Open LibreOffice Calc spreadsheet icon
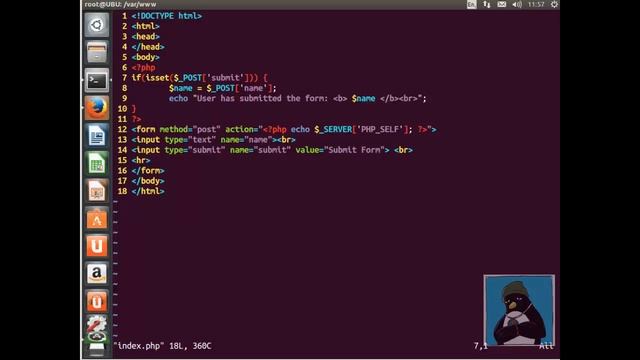 pos(97,163)
